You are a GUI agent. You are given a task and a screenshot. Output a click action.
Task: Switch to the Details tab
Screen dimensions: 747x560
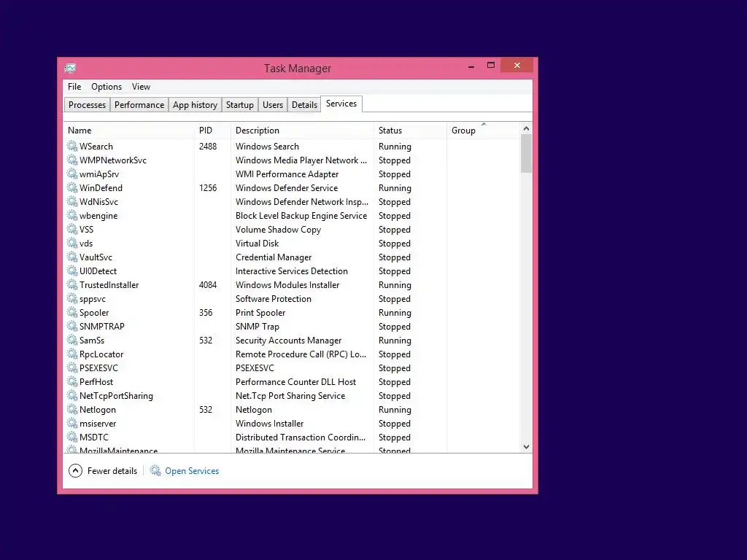[x=304, y=105]
